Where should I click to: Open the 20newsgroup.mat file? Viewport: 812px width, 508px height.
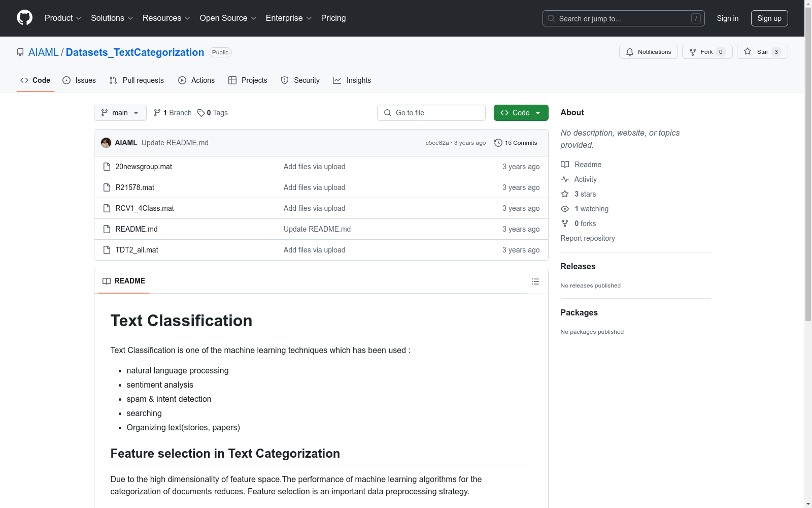tap(144, 167)
